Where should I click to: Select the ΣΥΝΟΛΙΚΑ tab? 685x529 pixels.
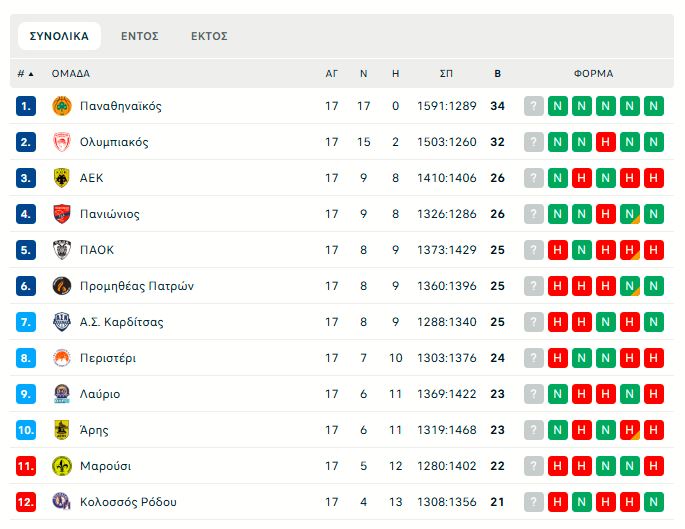click(x=59, y=36)
